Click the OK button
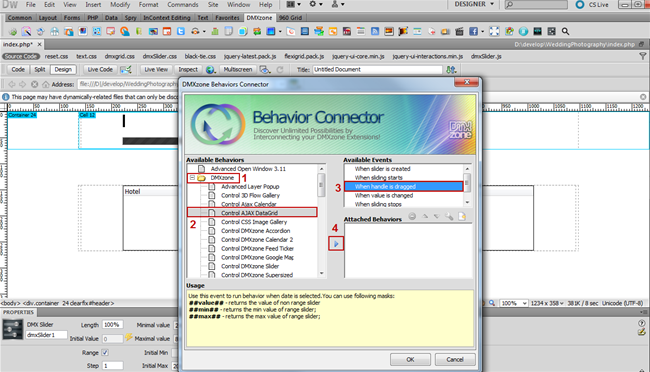The width and height of the screenshot is (650, 372). (x=410, y=359)
